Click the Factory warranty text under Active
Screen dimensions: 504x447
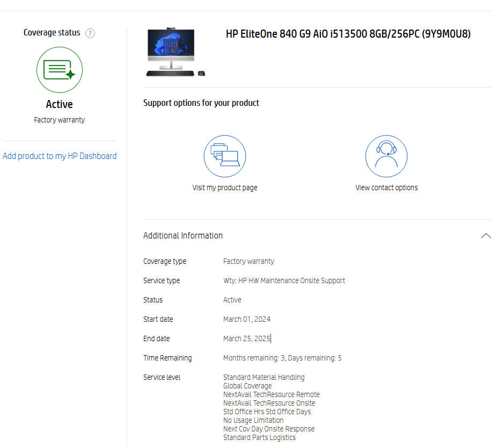[x=60, y=120]
